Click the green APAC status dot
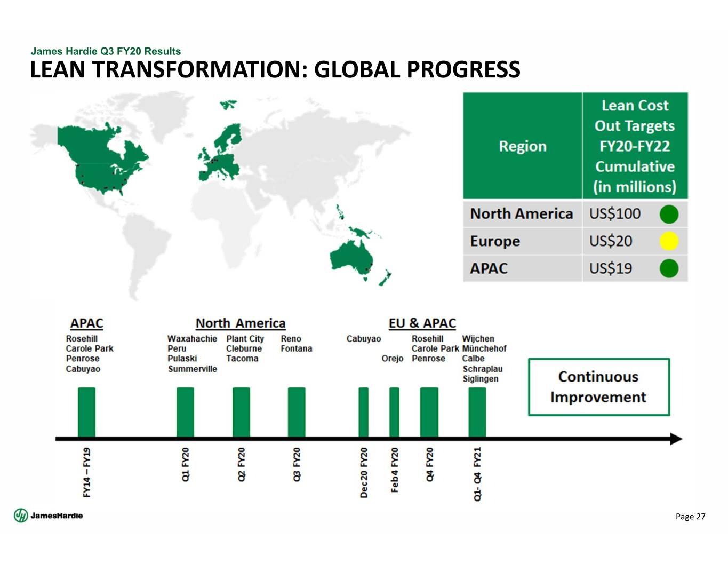This screenshot has width=728, height=563. click(x=669, y=268)
